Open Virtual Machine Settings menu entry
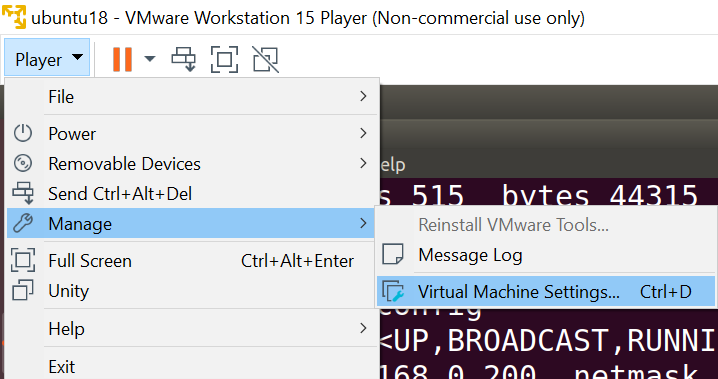 click(545, 291)
